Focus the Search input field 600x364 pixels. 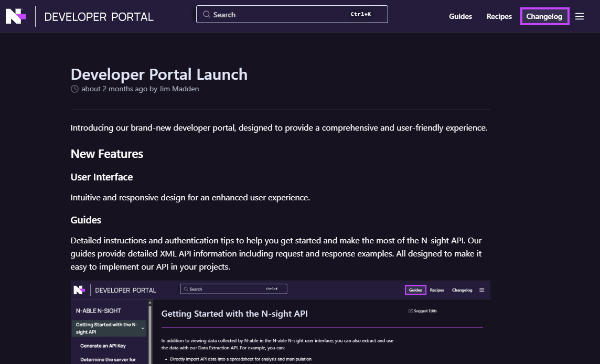[292, 14]
